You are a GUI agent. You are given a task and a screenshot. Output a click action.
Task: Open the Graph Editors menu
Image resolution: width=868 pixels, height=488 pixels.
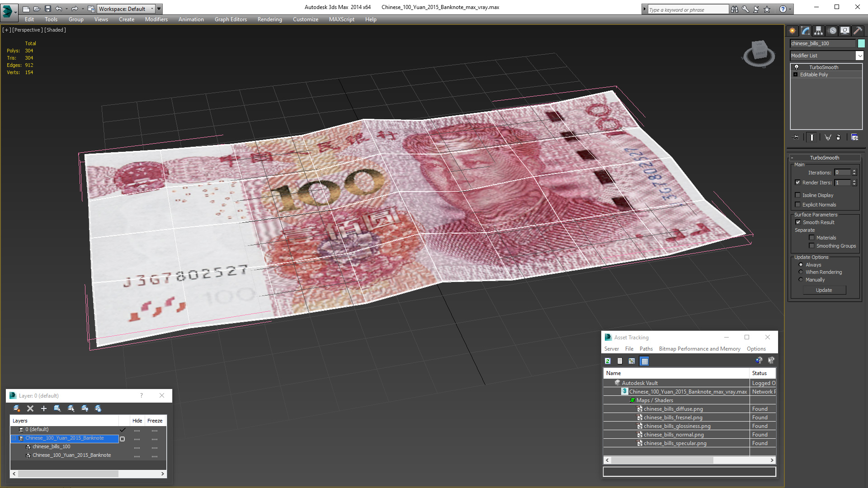point(231,19)
